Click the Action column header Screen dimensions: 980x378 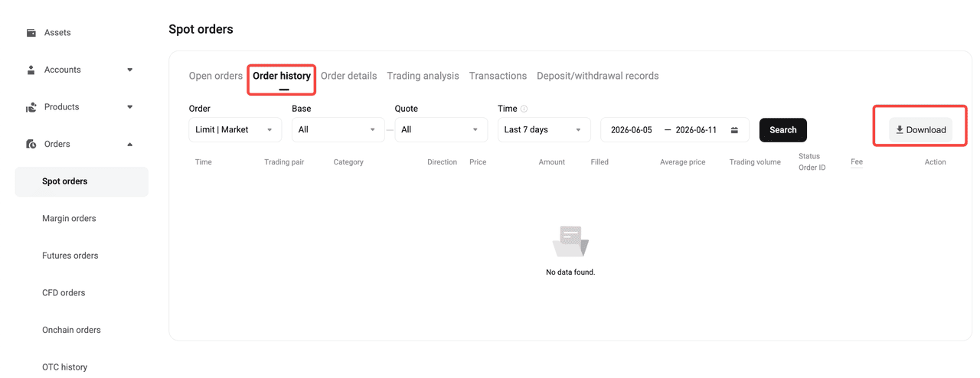click(935, 162)
